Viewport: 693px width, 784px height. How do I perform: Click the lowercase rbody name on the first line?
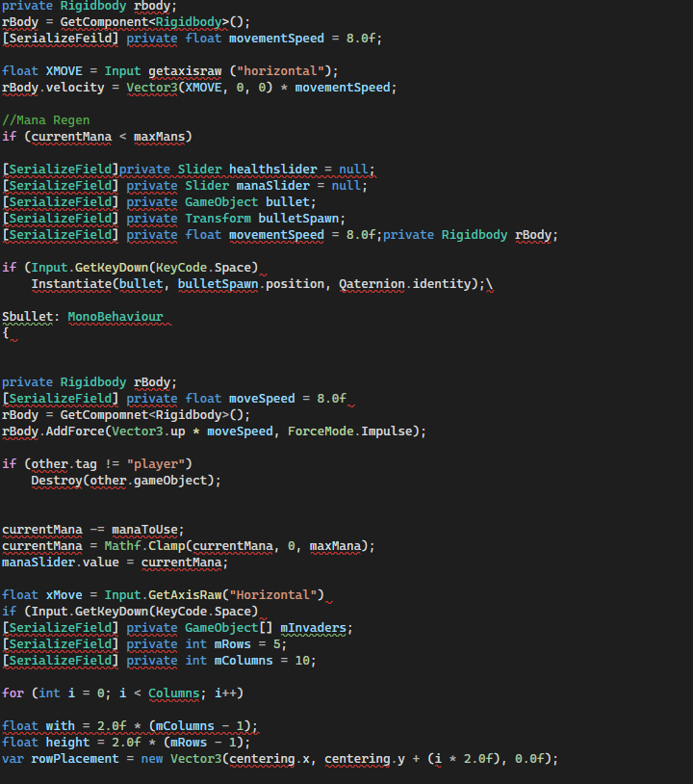point(152,7)
